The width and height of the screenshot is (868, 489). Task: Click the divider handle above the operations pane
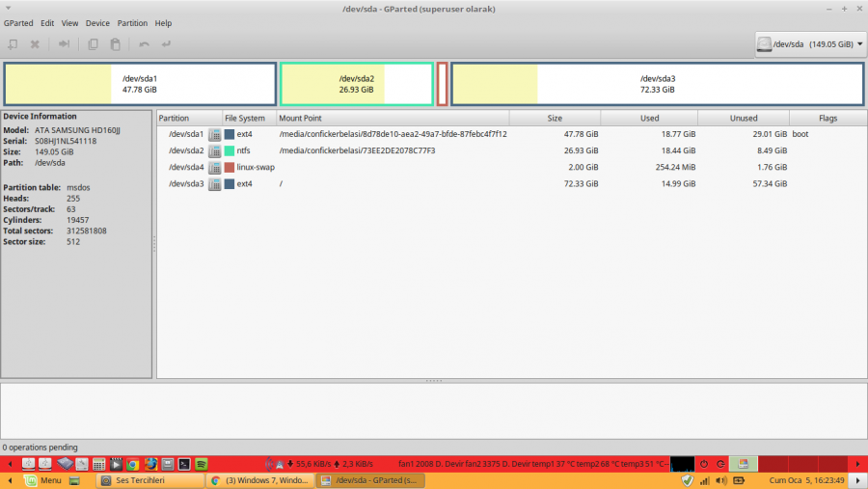[434, 381]
